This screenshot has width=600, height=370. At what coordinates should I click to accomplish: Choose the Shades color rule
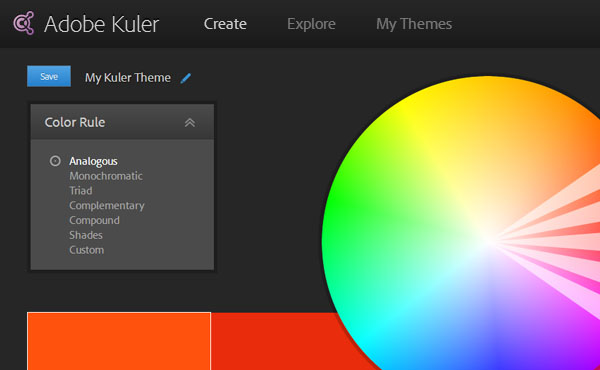click(86, 235)
